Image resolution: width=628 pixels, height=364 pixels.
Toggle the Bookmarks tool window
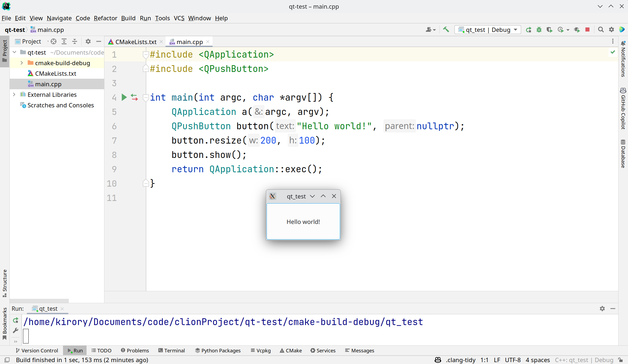pyautogui.click(x=5, y=323)
